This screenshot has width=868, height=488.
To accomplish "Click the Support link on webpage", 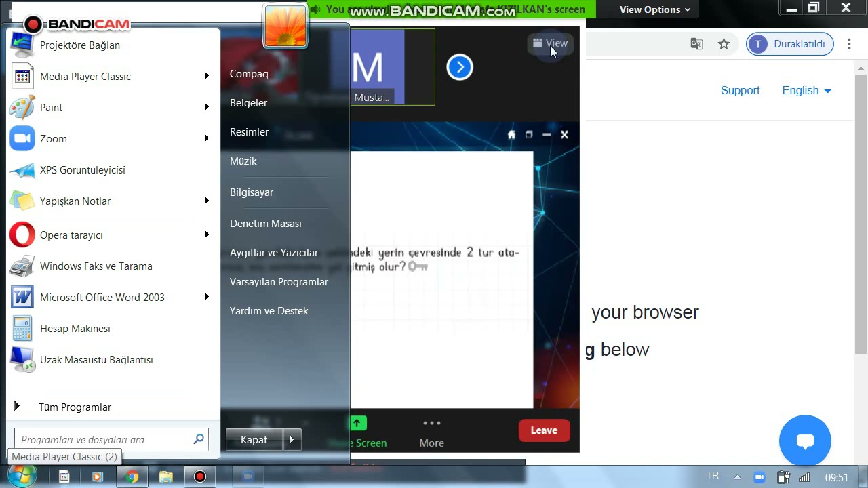I will pos(740,91).
